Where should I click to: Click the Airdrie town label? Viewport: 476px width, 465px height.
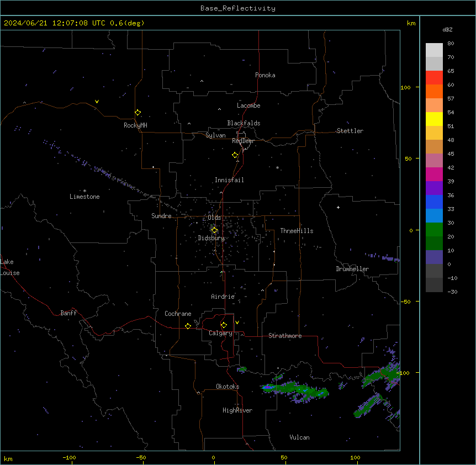coord(223,297)
